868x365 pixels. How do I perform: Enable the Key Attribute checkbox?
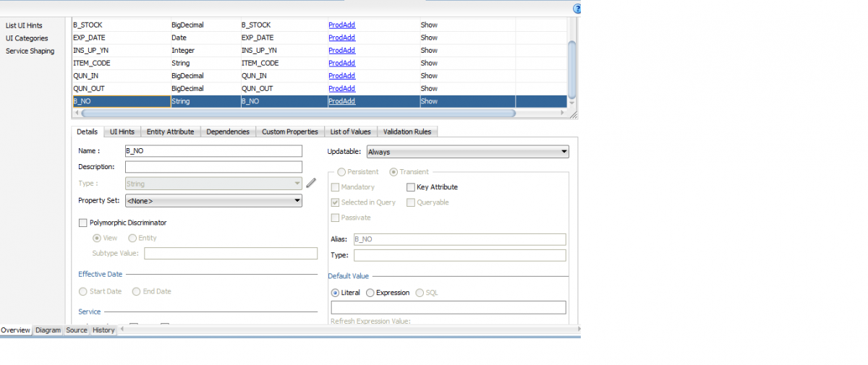[411, 187]
